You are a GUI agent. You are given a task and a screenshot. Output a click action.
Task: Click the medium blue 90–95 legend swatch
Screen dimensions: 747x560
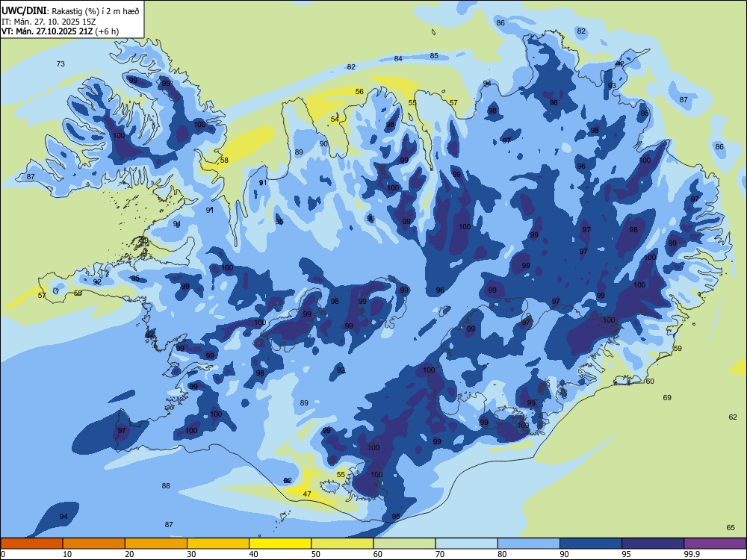[x=591, y=544]
